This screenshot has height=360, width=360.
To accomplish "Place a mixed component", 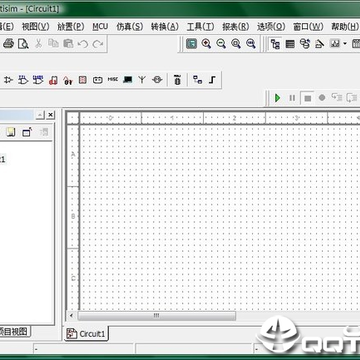I will (x=68, y=80).
